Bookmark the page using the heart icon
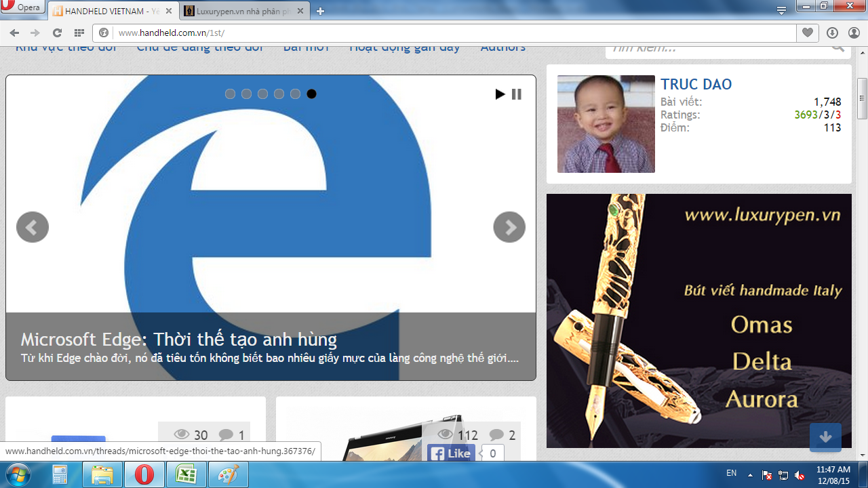 coord(807,32)
